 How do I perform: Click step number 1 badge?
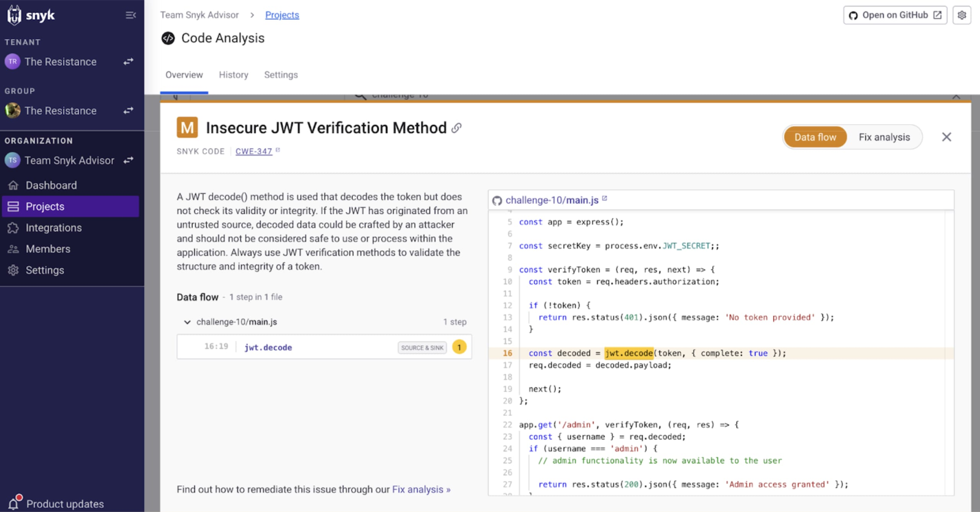(x=459, y=347)
